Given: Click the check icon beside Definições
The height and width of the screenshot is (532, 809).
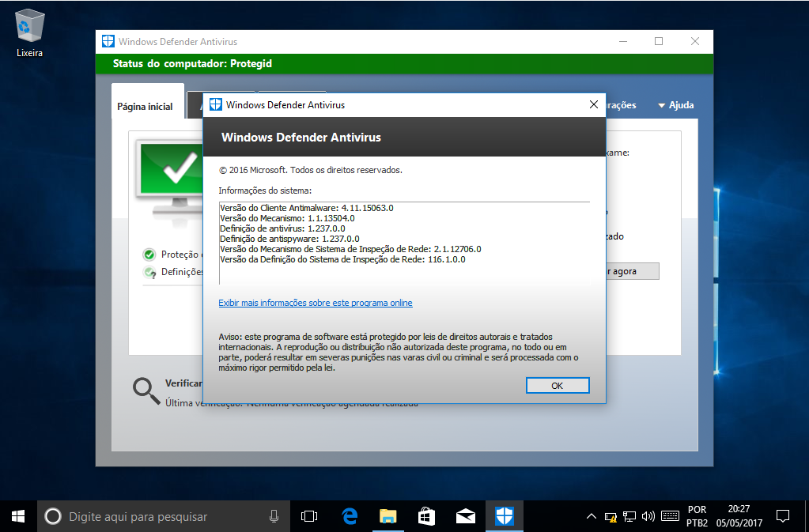Looking at the screenshot, I should point(149,272).
